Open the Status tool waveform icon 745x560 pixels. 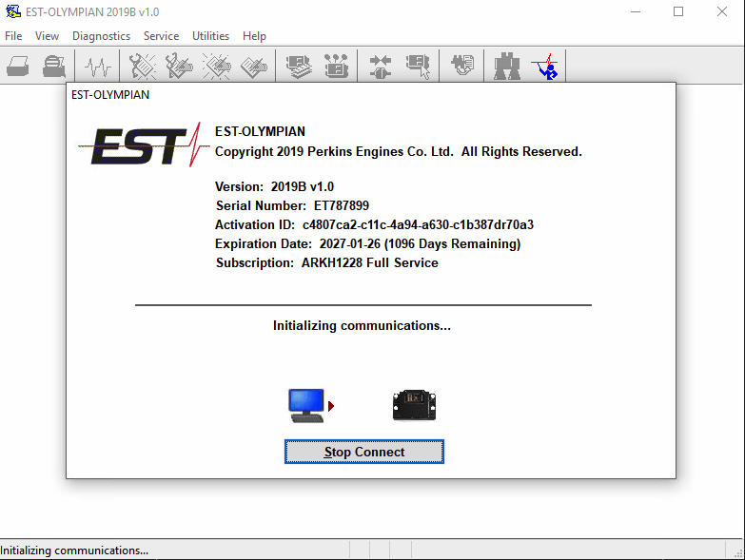click(97, 67)
